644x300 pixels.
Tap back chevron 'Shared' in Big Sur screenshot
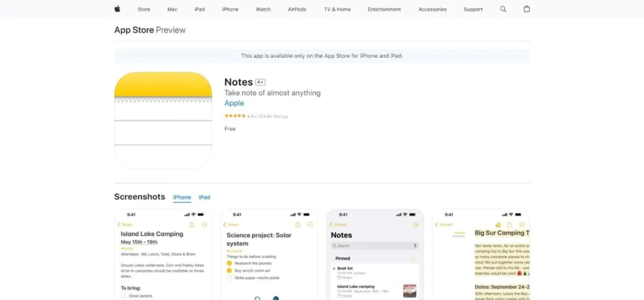click(x=443, y=225)
